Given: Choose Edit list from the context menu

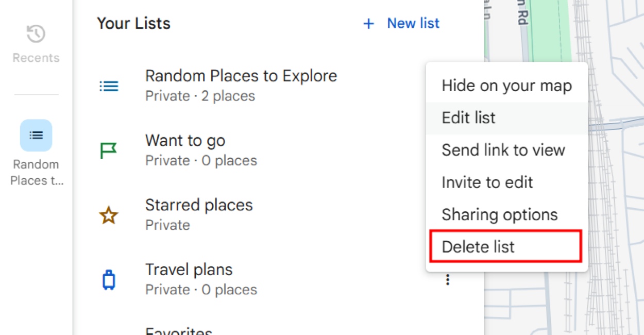Looking at the screenshot, I should click(468, 118).
